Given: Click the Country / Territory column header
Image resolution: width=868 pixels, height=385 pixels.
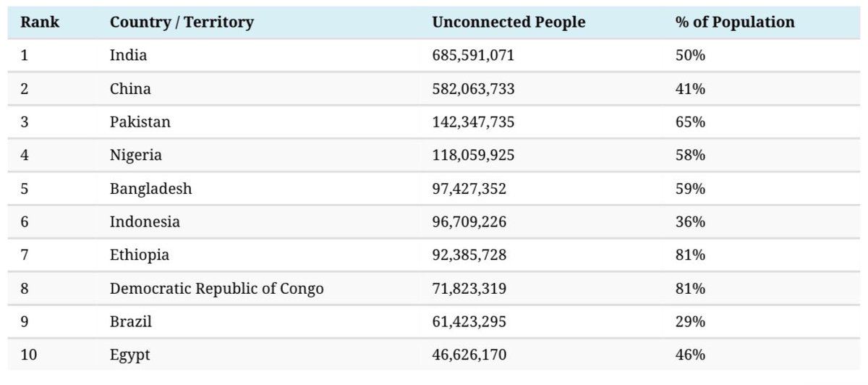Looking at the screenshot, I should 182,22.
